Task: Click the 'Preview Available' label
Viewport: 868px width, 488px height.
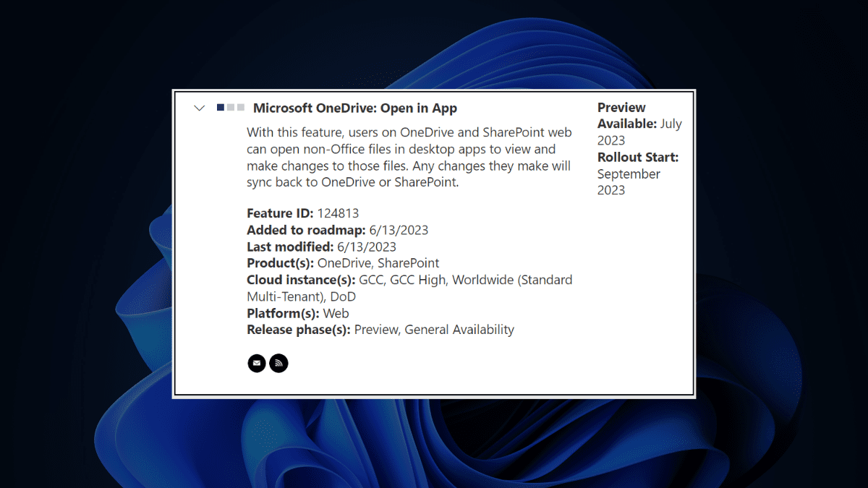Action: (x=627, y=116)
